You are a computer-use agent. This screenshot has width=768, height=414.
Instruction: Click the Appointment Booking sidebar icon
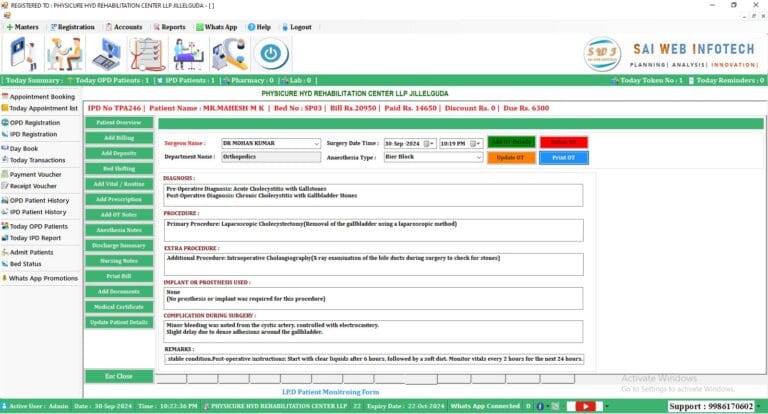[5, 97]
